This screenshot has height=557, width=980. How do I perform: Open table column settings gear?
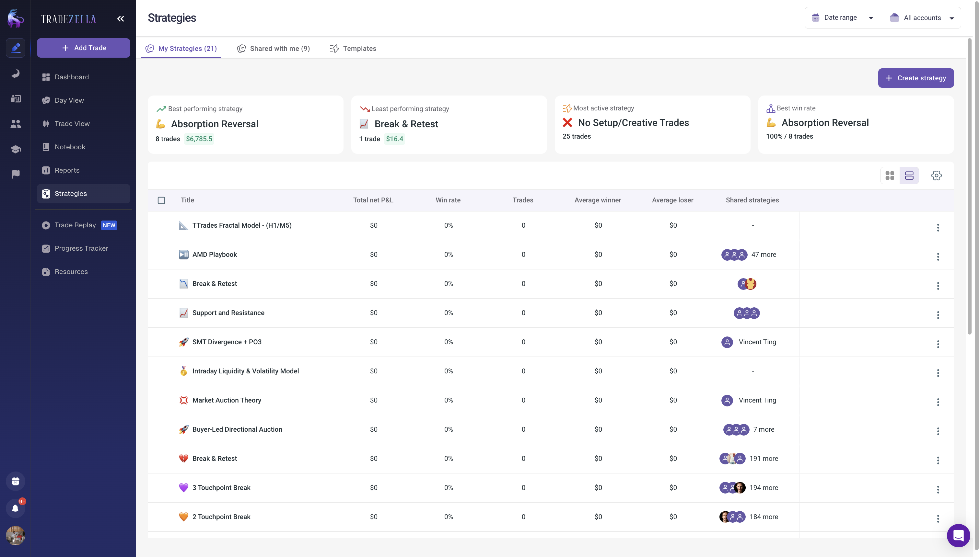936,176
